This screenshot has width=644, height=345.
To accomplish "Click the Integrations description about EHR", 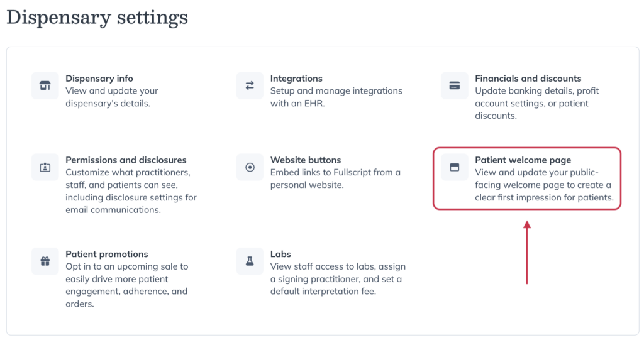I will pyautogui.click(x=336, y=97).
